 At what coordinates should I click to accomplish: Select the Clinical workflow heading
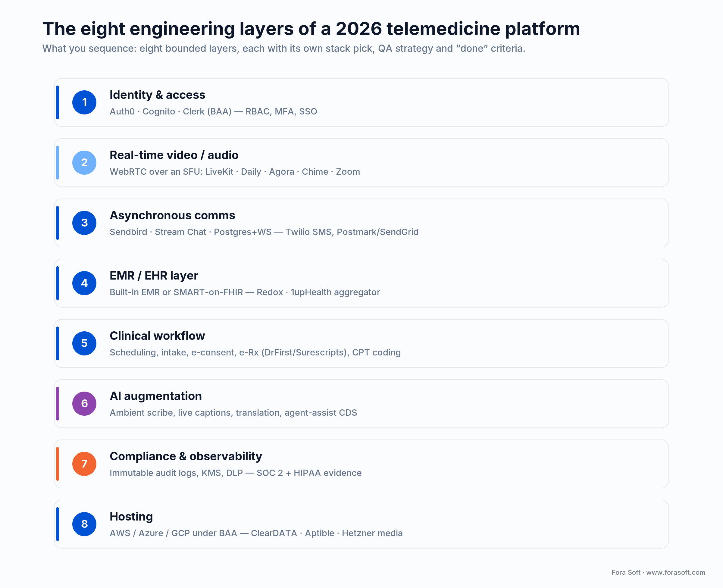tap(157, 336)
